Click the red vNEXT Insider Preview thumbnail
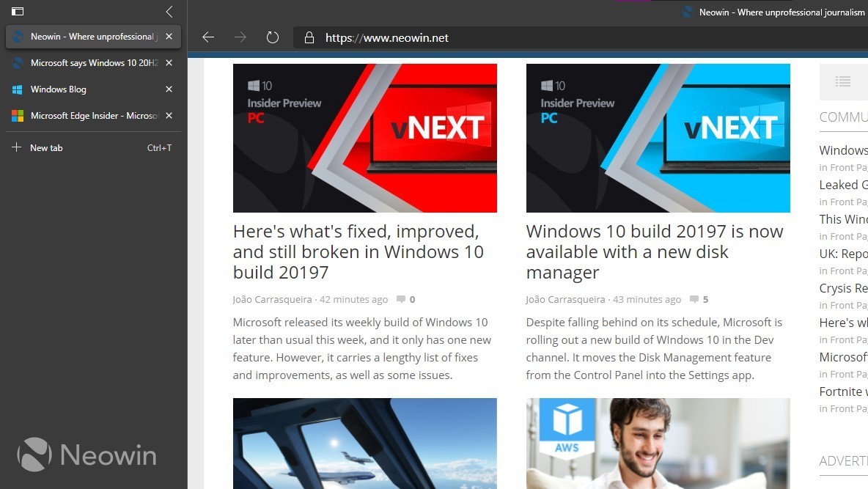Image resolution: width=868 pixels, height=489 pixels. point(364,138)
